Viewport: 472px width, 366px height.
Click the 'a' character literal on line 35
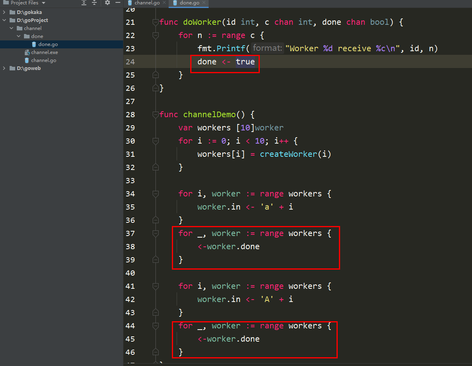pos(267,207)
